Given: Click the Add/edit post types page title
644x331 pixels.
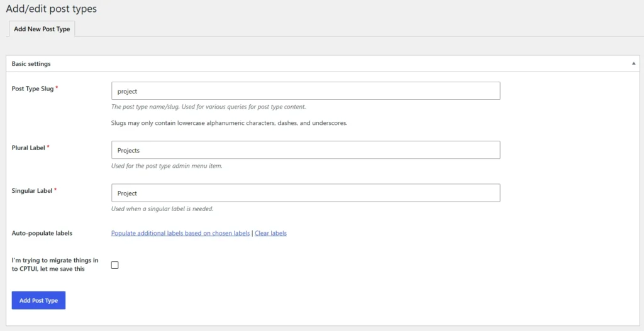Looking at the screenshot, I should tap(52, 9).
